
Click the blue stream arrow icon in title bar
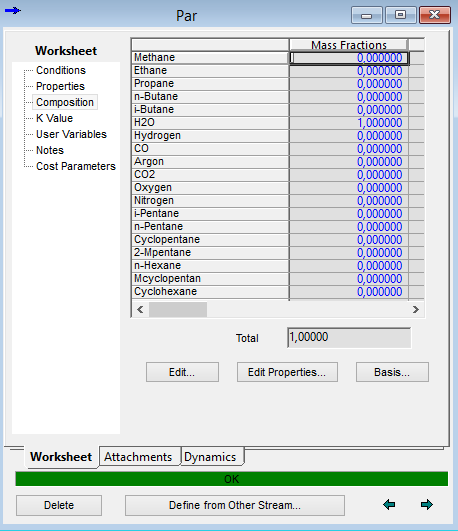tap(13, 10)
